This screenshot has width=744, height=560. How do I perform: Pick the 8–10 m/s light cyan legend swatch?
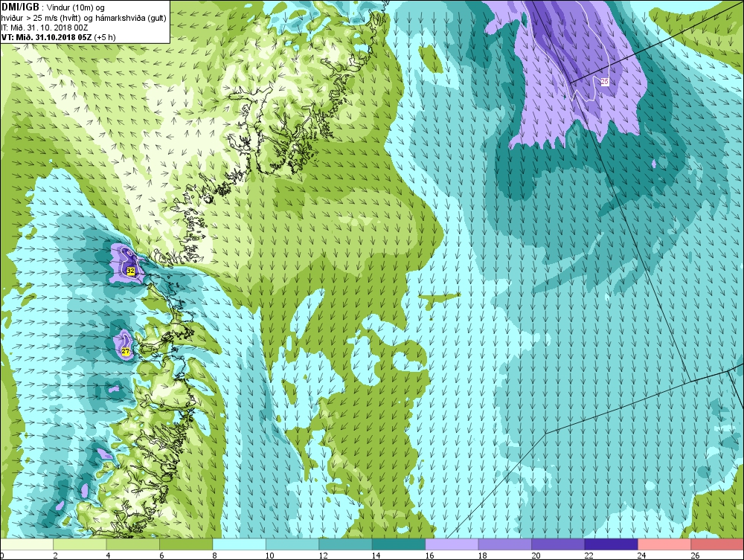coord(239,544)
